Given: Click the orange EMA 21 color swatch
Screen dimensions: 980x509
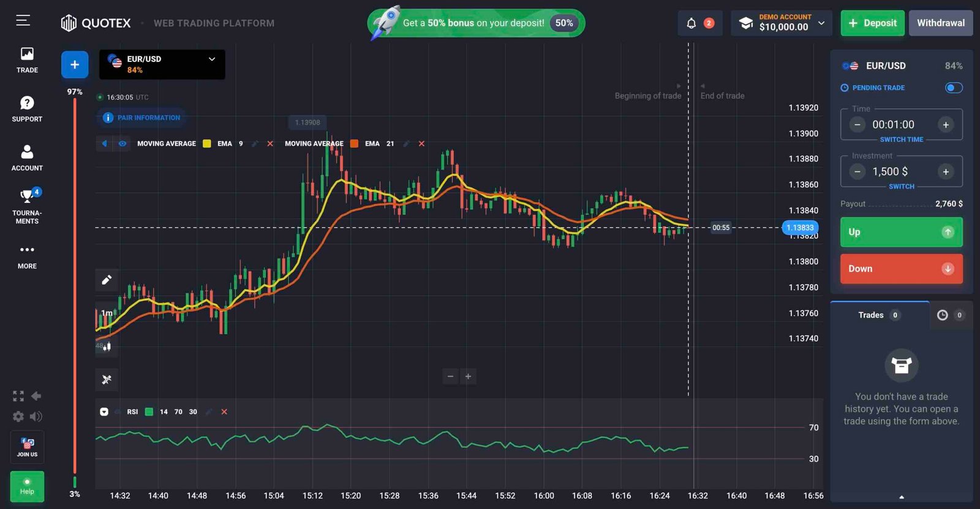Looking at the screenshot, I should 354,144.
